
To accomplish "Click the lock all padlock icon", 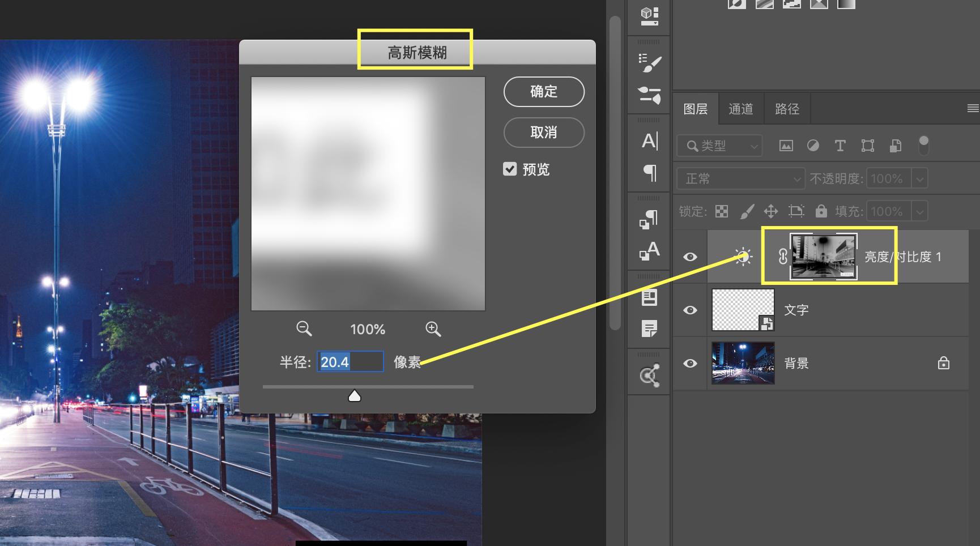I will [821, 211].
